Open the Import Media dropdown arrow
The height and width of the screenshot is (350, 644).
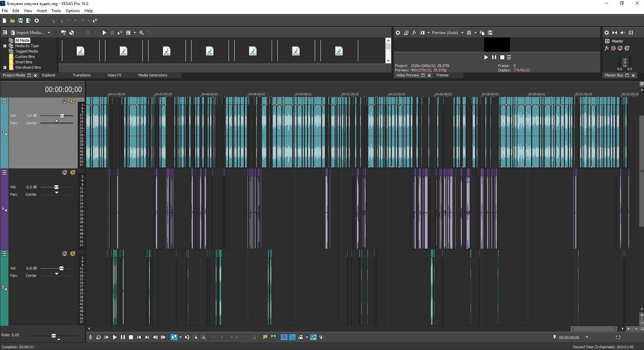(x=49, y=33)
